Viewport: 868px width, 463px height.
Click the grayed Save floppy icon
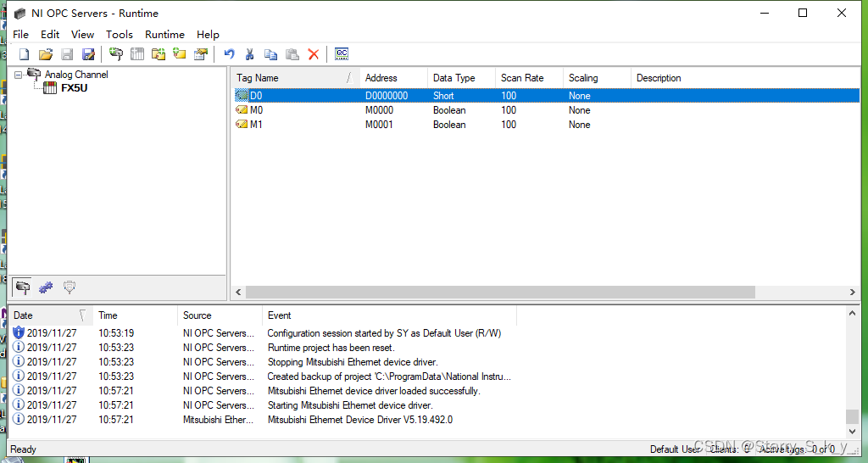point(67,54)
